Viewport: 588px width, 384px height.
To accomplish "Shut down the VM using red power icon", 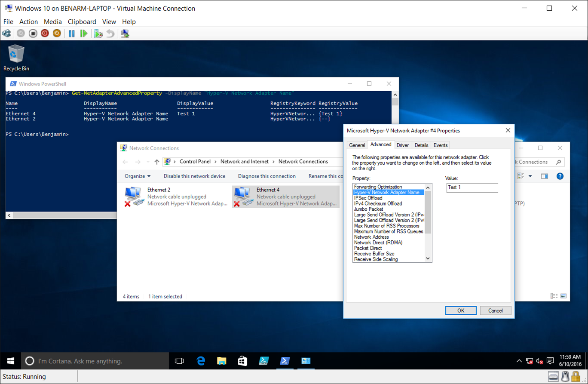I will 45,33.
